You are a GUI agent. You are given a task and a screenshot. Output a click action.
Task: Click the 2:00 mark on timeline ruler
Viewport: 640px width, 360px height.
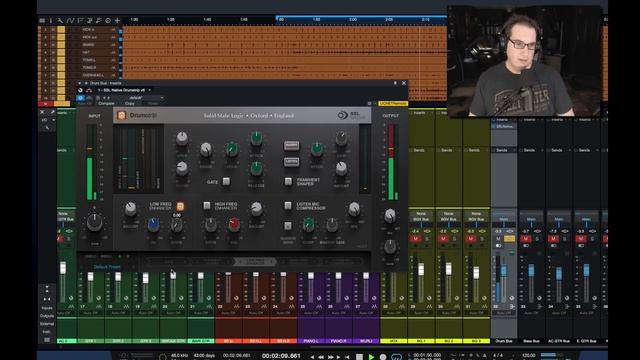coord(353,20)
